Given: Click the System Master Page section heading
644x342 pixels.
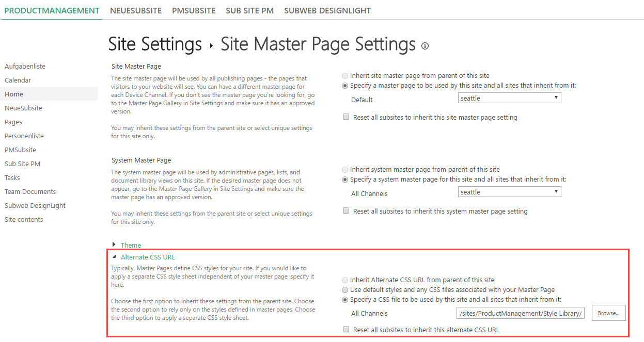Looking at the screenshot, I should pos(142,160).
